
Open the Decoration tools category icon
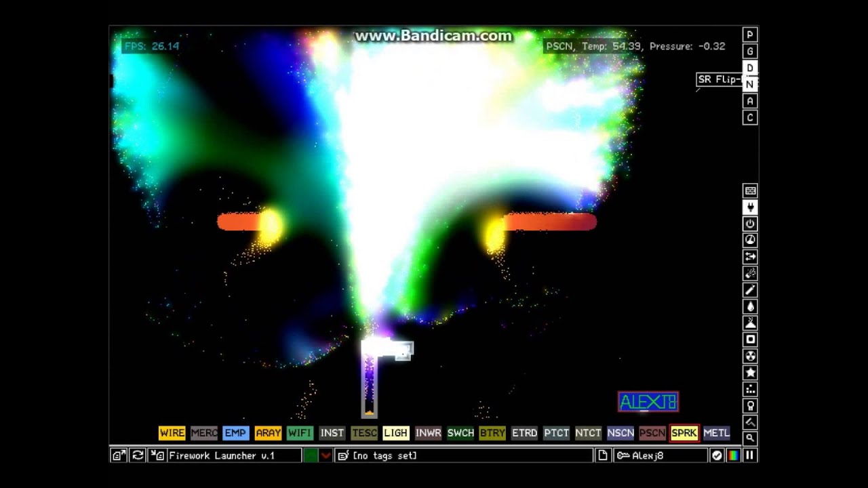[x=750, y=422]
